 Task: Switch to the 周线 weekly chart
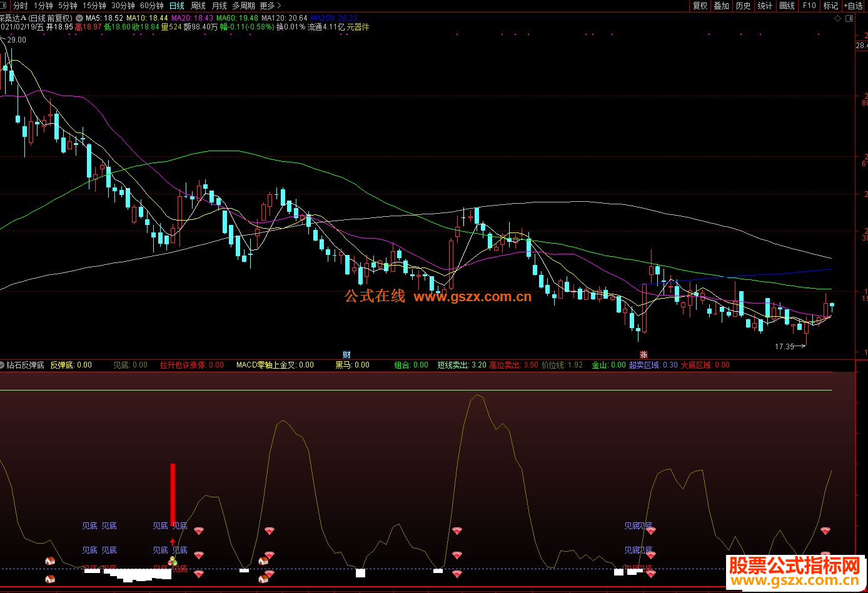pos(198,6)
